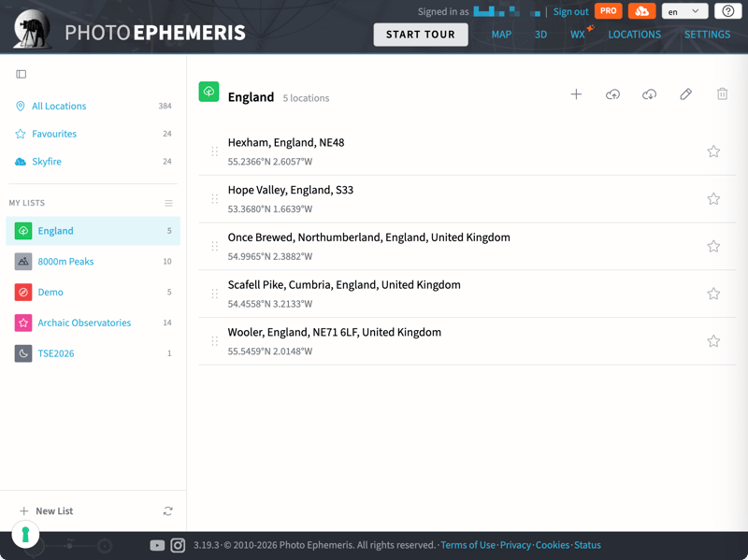748x560 pixels.
Task: Select the Demo list
Action: coord(93,292)
